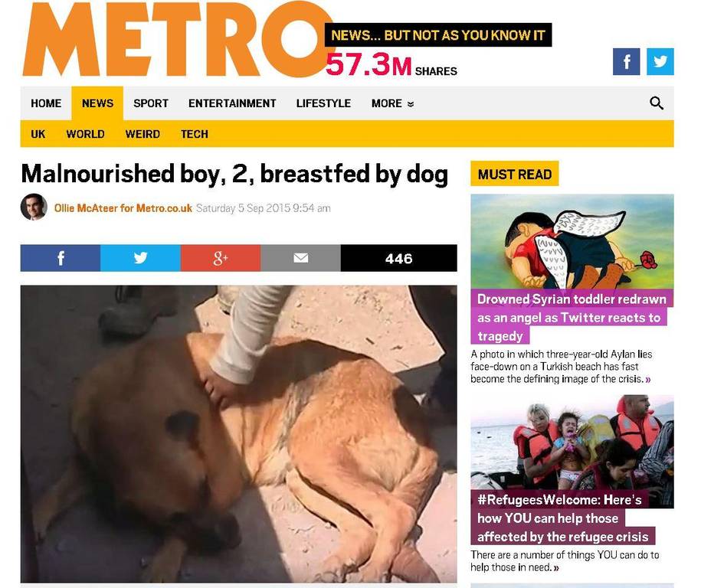This screenshot has height=588, width=701.
Task: Click the header Facebook icon
Action: [626, 62]
